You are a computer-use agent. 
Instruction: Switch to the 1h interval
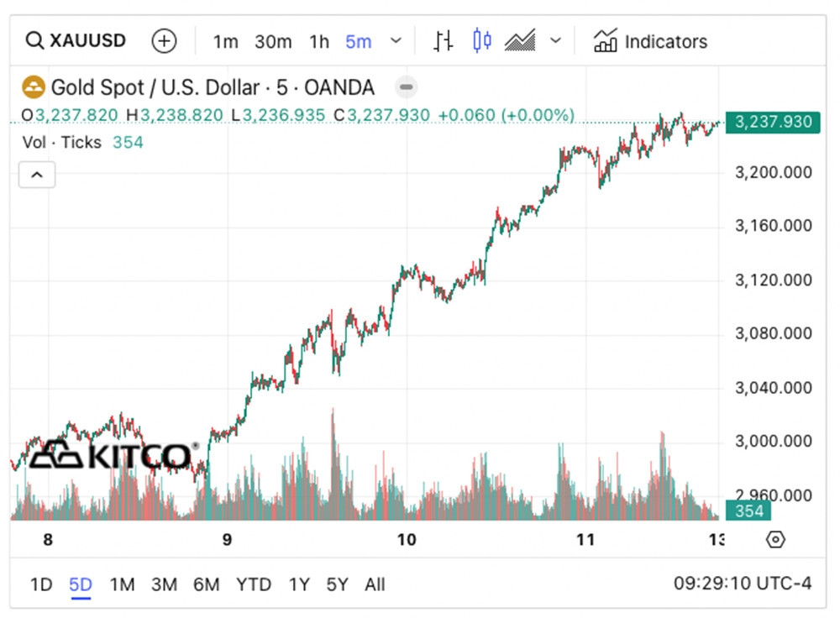pos(319,41)
